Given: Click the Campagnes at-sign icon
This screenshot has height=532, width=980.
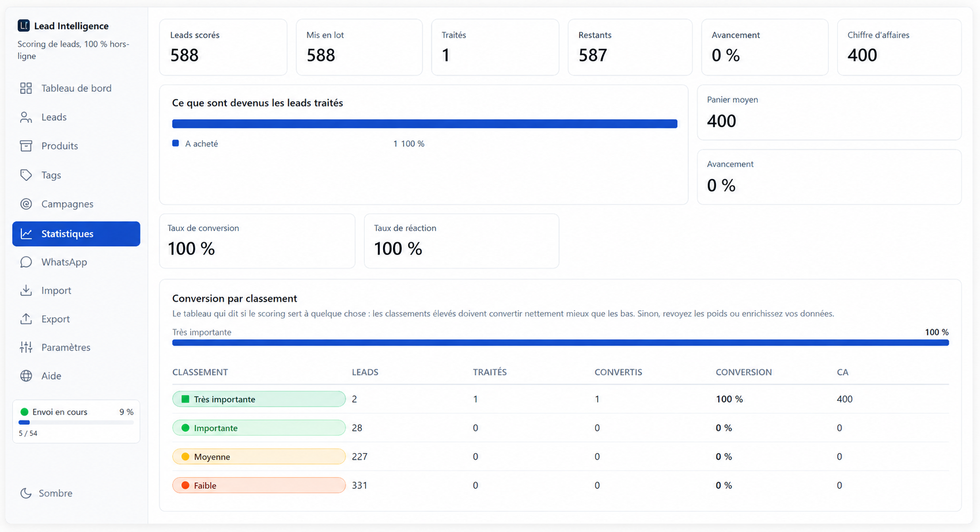Looking at the screenshot, I should pyautogui.click(x=26, y=204).
